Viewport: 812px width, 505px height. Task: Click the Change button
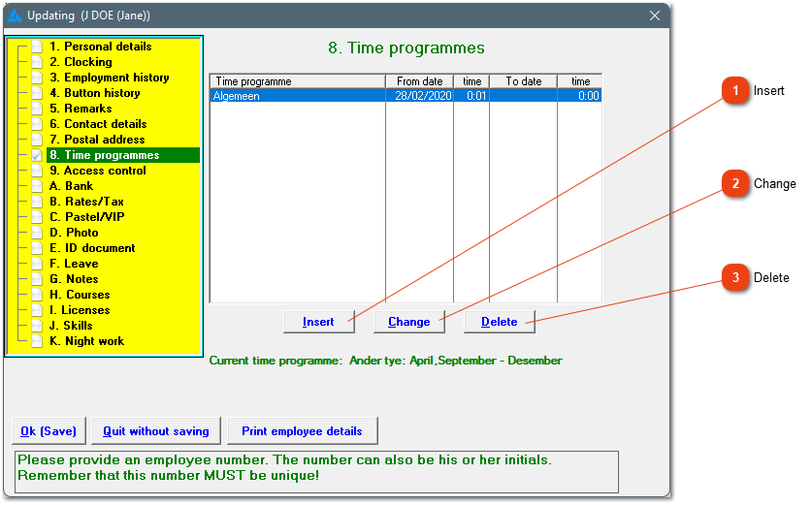[x=409, y=322]
